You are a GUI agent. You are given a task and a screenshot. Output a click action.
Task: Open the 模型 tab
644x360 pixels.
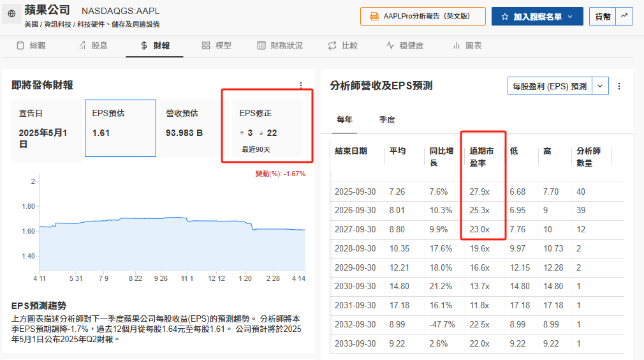(x=216, y=45)
